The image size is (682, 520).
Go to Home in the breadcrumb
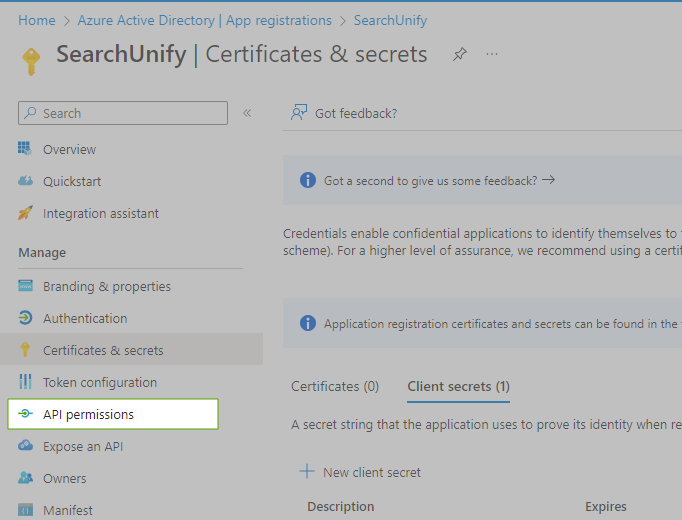pos(37,20)
